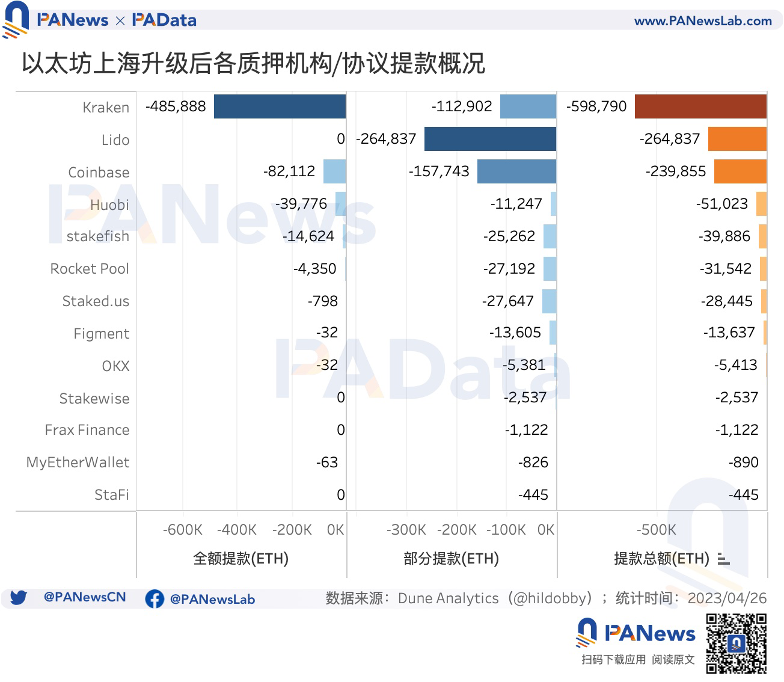
Task: Click the value -239,855
Action: click(676, 171)
